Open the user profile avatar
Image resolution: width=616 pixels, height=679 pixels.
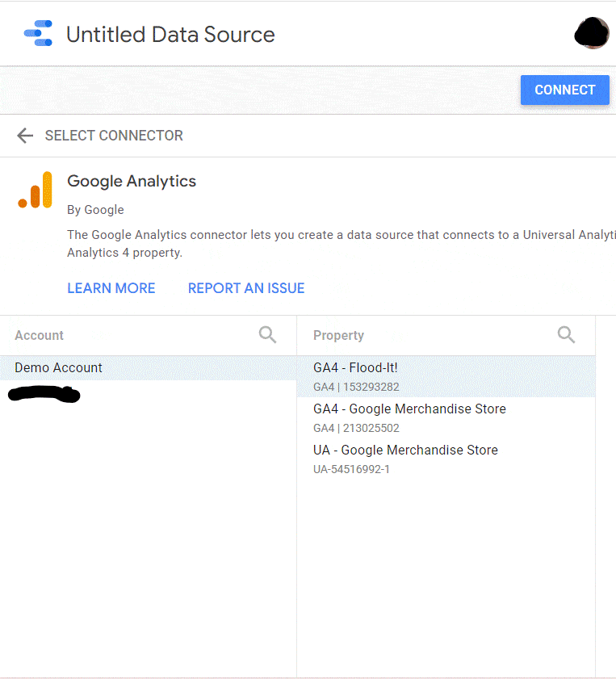point(591,33)
